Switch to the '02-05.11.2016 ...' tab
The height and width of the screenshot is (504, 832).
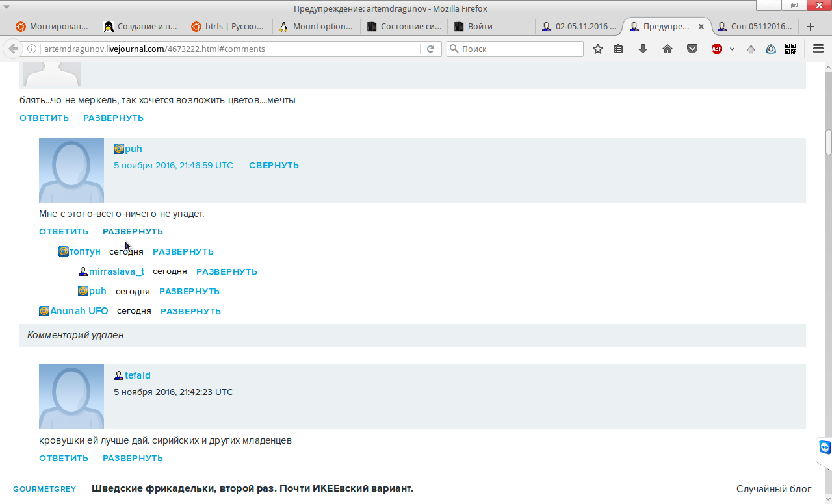point(579,27)
